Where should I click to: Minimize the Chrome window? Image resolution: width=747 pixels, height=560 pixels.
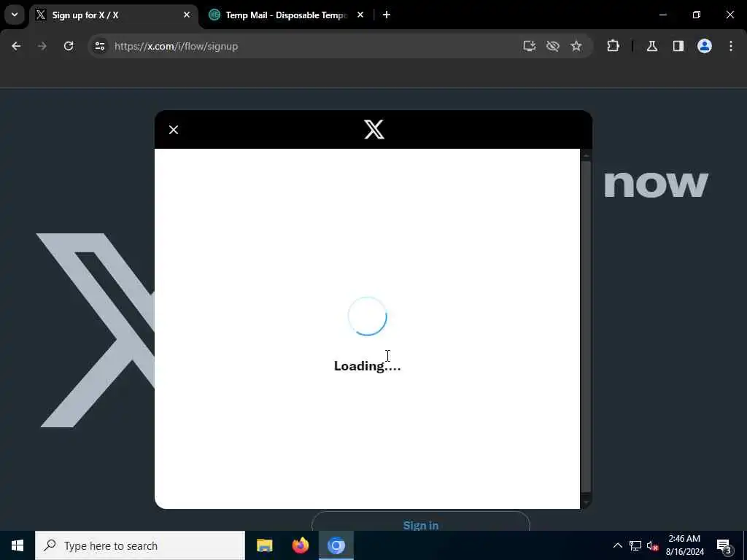[663, 15]
